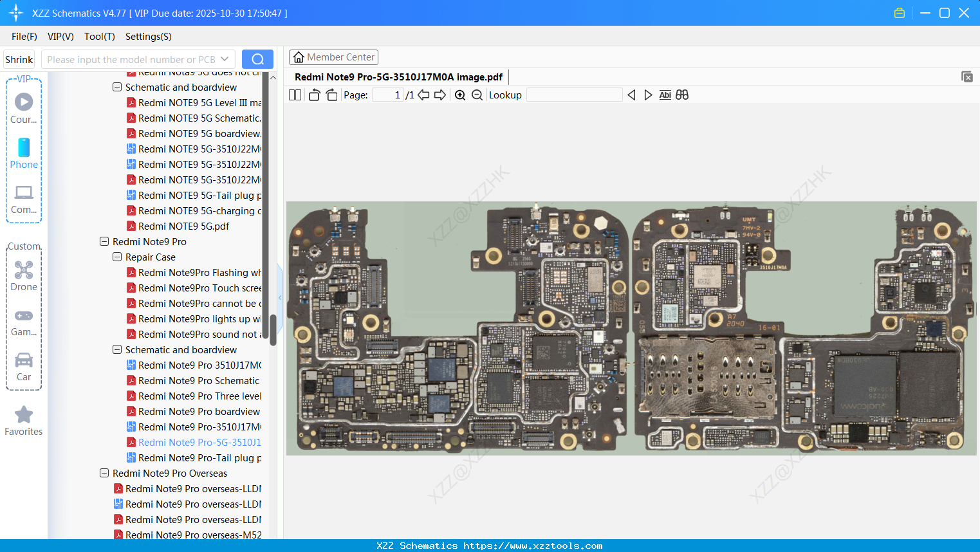Rotate the page counter-clockwise

(x=314, y=95)
